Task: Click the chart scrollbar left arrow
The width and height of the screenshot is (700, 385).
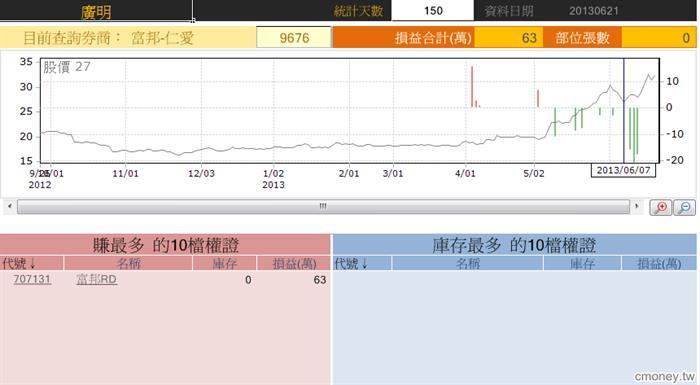Action: [x=10, y=206]
